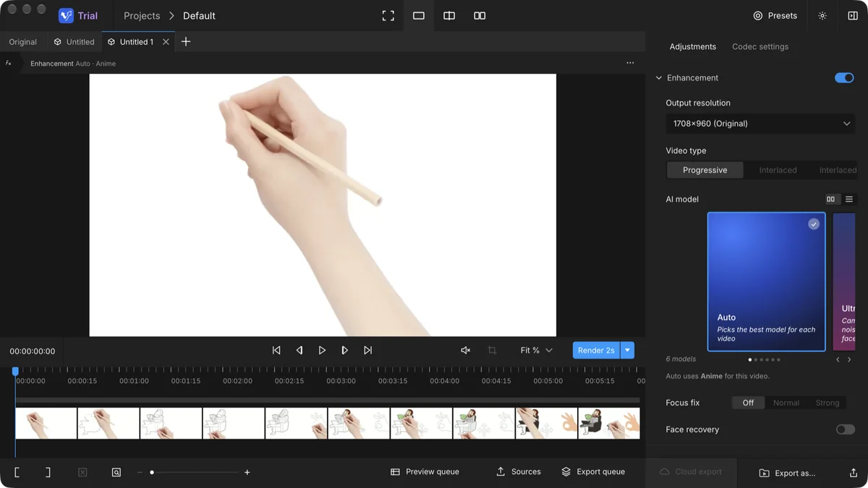Toggle audio mute speaker icon
This screenshot has height=488, width=868.
(x=466, y=350)
